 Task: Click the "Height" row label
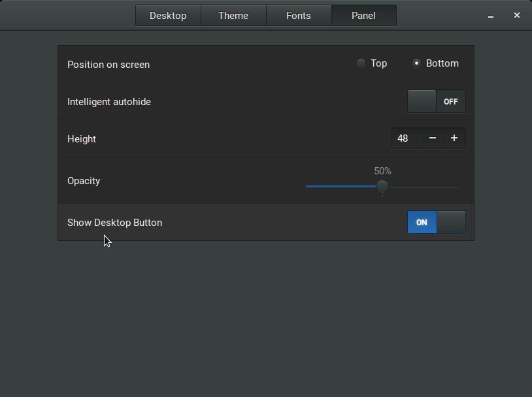pos(82,139)
